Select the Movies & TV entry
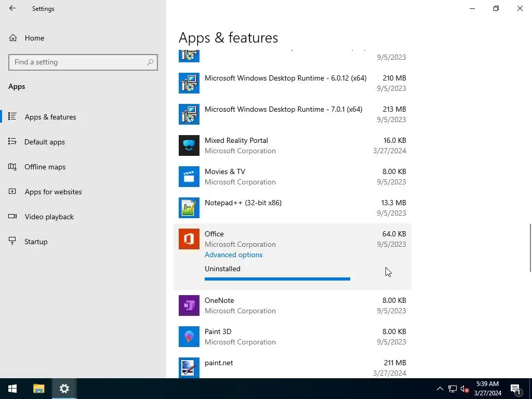 (x=292, y=177)
